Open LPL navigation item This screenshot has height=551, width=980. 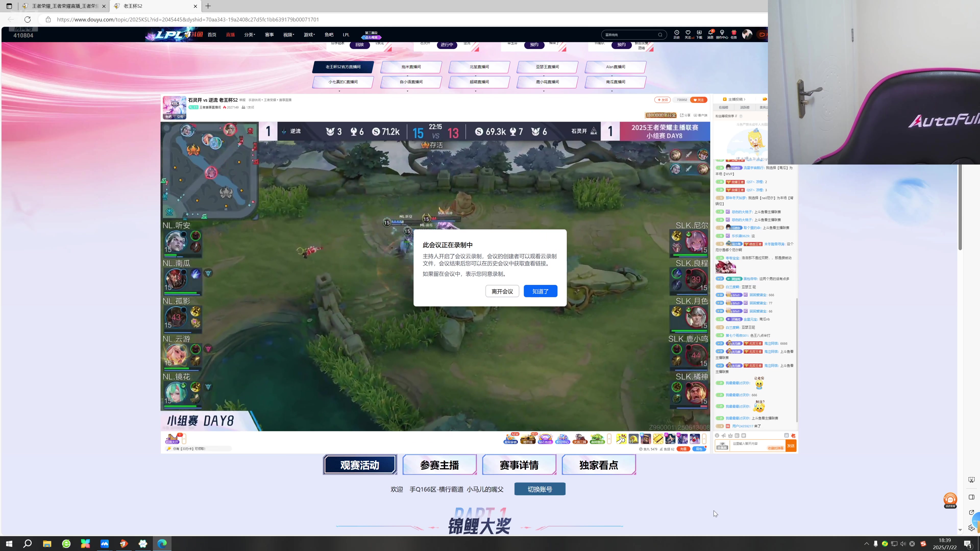[x=346, y=35]
